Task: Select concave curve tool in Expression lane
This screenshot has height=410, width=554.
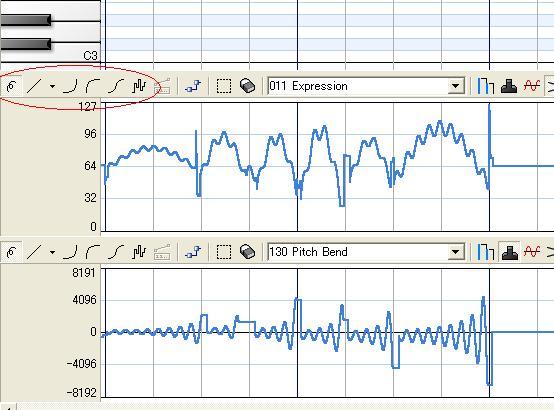Action: 70,86
